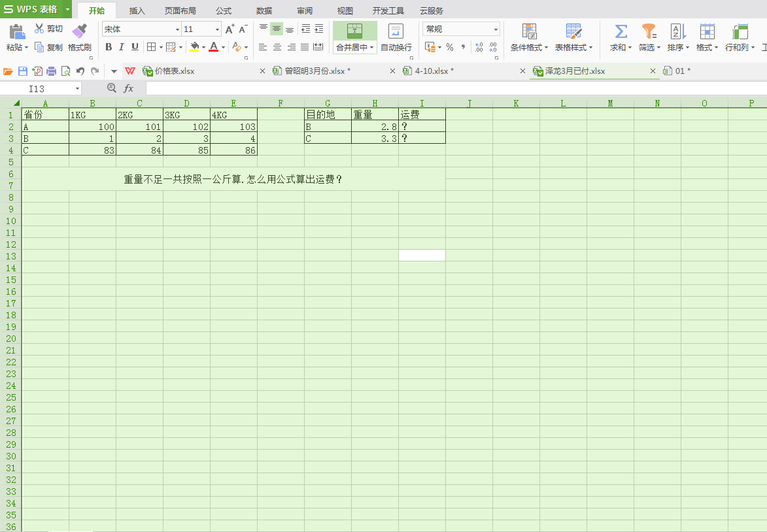Toggle Bold formatting button
The width and height of the screenshot is (767, 532).
(x=109, y=47)
